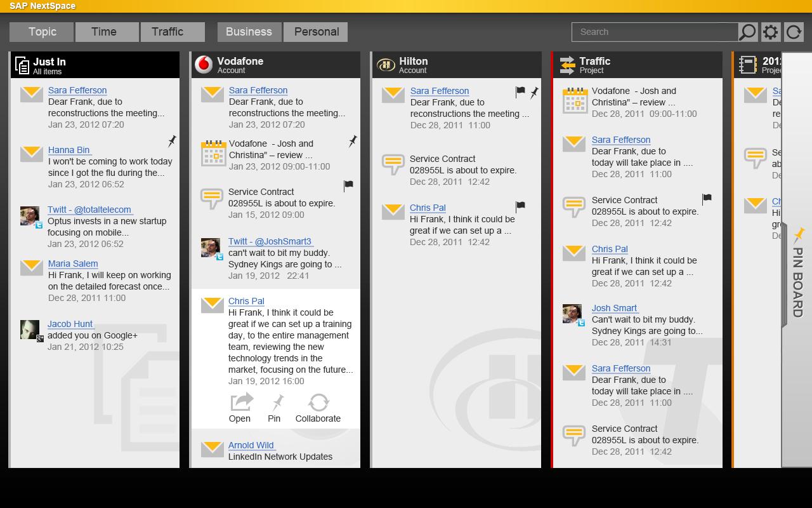Click the Traffic arrows icon in column header
This screenshot has width=812, height=508.
point(567,65)
